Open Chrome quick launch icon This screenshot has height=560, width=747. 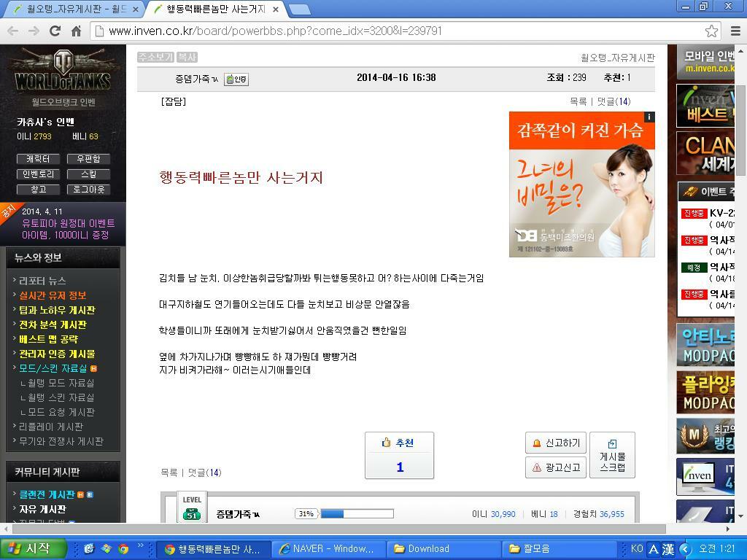point(123,549)
